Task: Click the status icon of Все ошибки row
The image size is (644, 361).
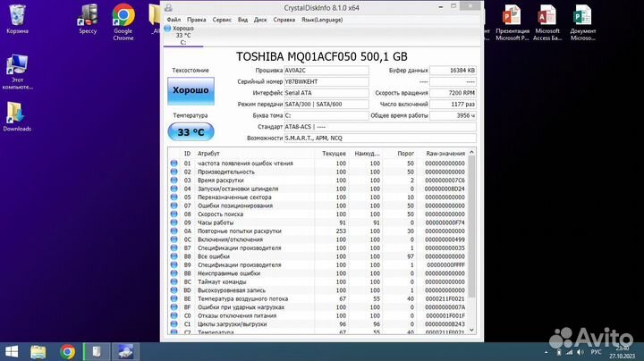Action: [174, 256]
